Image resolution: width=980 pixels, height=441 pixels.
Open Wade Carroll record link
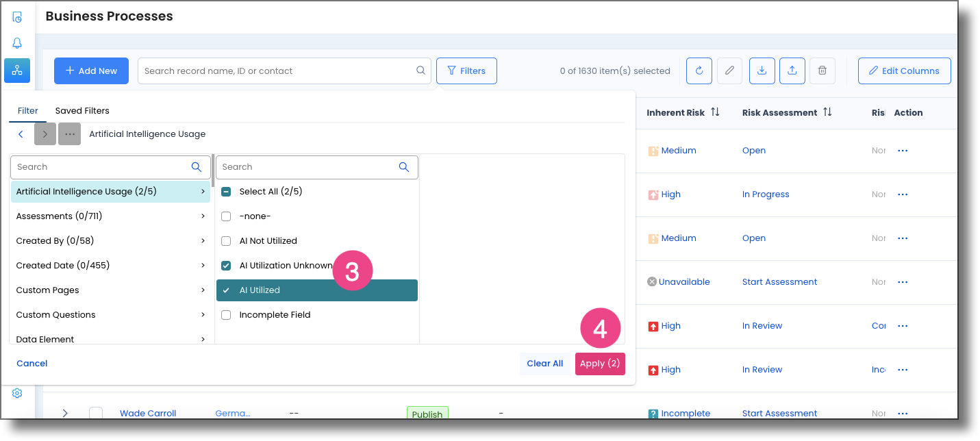148,414
